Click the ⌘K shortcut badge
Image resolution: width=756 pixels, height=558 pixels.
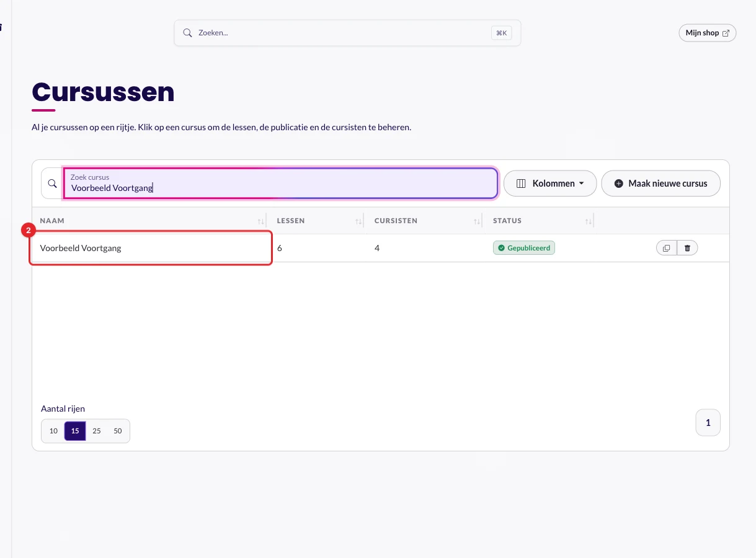501,33
